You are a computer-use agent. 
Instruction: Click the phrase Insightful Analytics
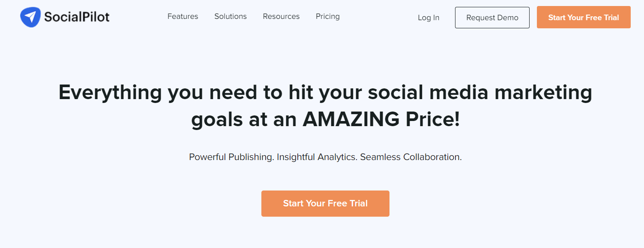pos(317,157)
